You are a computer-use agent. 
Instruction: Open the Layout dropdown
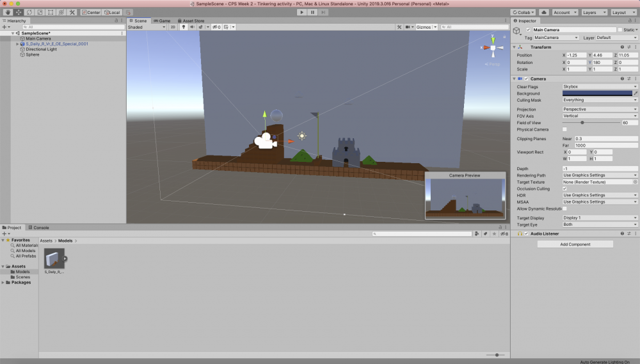point(623,12)
